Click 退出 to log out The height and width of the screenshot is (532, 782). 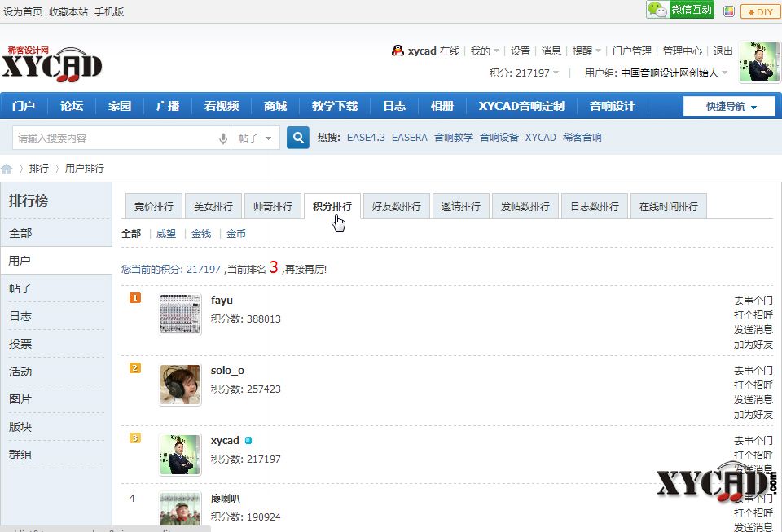click(723, 51)
